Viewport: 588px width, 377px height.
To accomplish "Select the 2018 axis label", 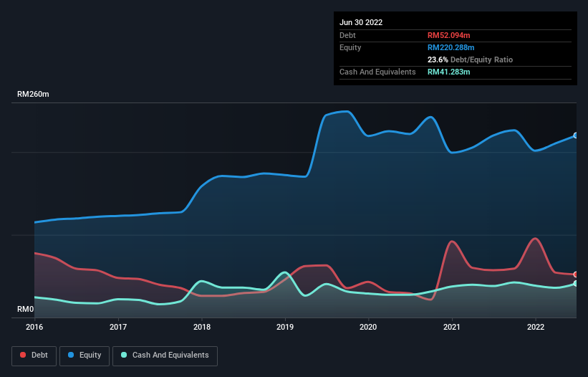I will pos(202,327).
